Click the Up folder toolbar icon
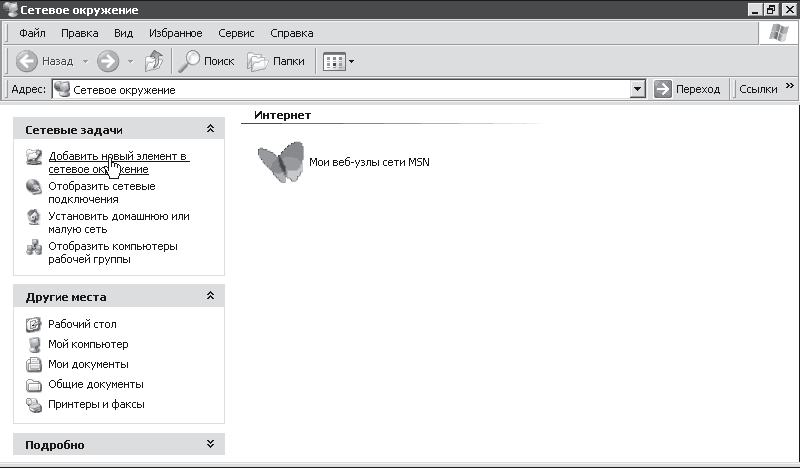The width and height of the screenshot is (800, 468). tap(154, 61)
